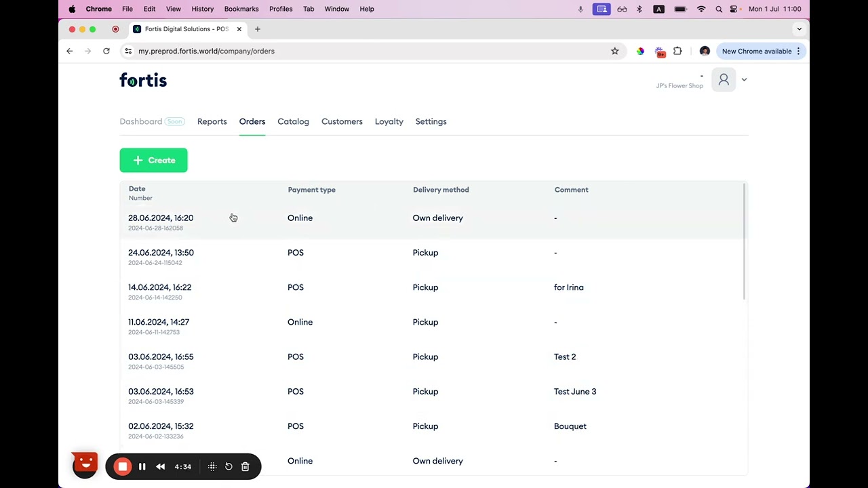Expand the account dropdown chevron
The height and width of the screenshot is (488, 868).
click(744, 80)
